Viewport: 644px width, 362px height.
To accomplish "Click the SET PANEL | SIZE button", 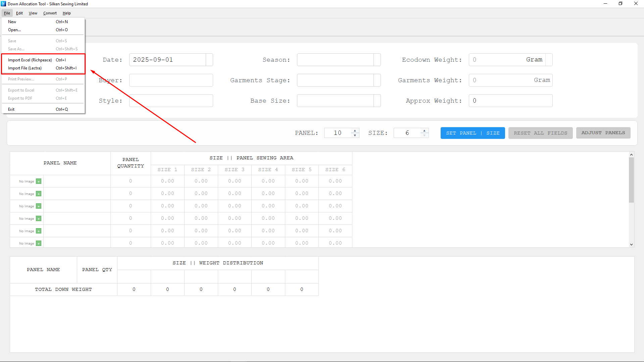I will [473, 133].
